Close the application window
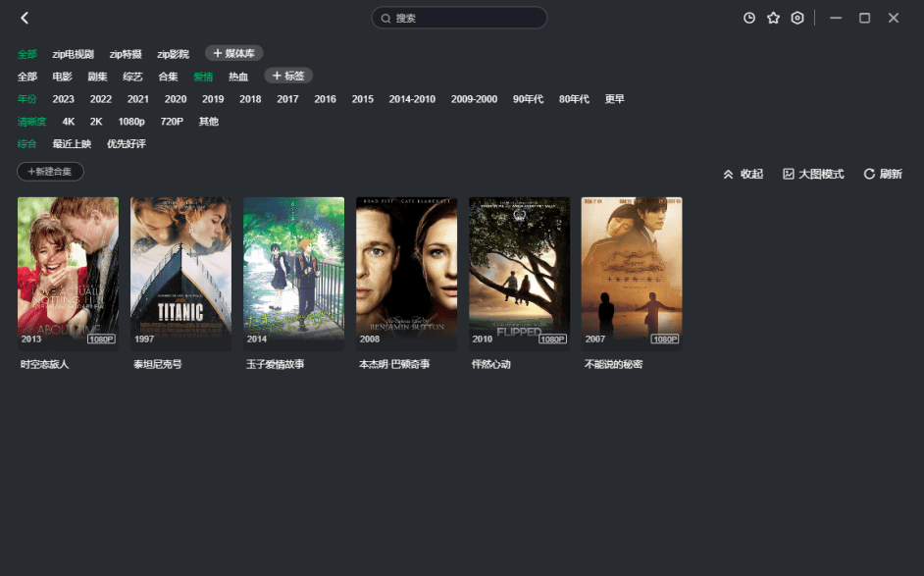Image resolution: width=924 pixels, height=576 pixels. [x=894, y=19]
